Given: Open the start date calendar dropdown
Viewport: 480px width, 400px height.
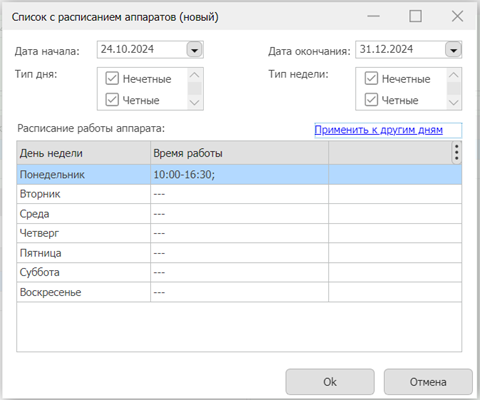Looking at the screenshot, I should tap(194, 50).
